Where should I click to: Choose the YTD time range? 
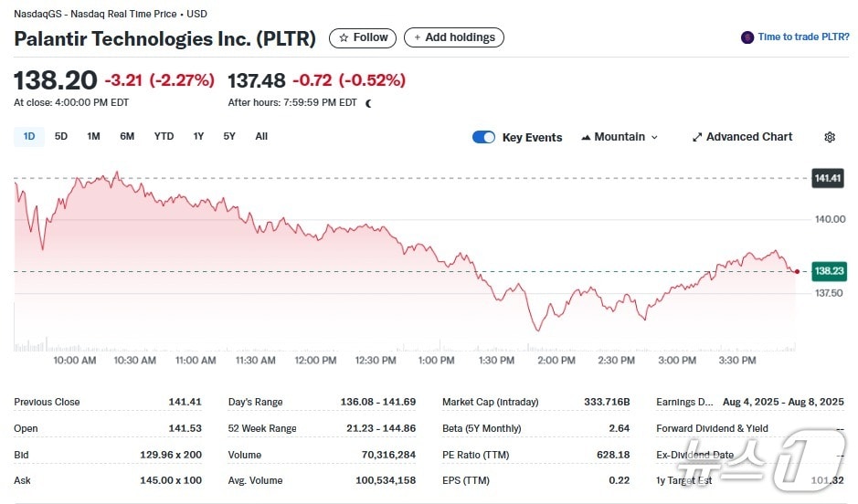[164, 136]
